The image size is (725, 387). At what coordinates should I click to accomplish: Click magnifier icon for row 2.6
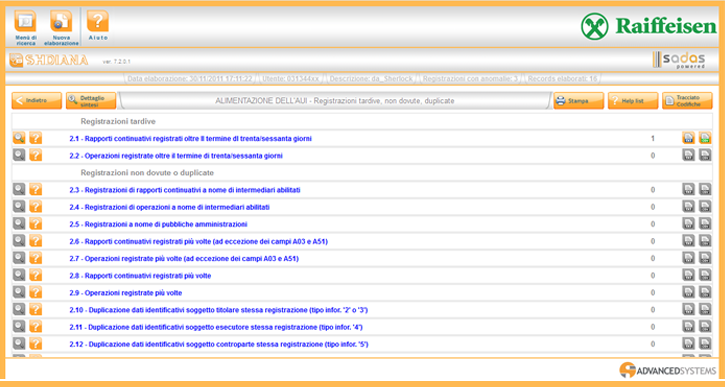[x=18, y=240]
